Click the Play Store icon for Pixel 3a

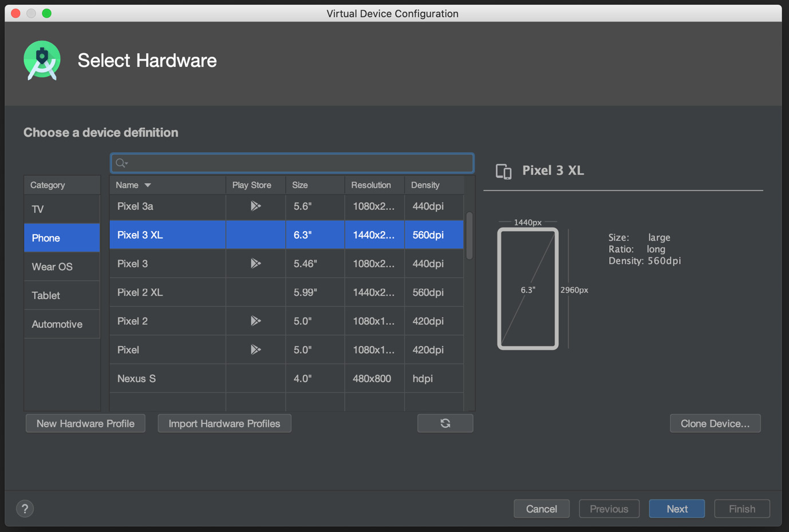pyautogui.click(x=255, y=206)
